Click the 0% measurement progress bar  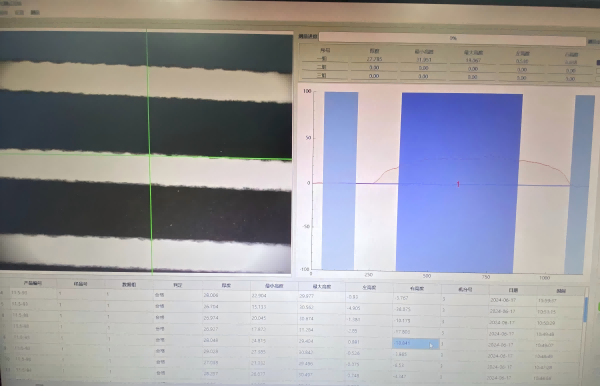(452, 38)
